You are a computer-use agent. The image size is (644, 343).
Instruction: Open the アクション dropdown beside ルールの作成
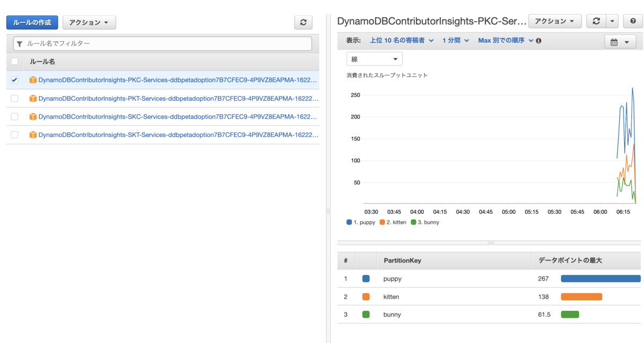[89, 23]
